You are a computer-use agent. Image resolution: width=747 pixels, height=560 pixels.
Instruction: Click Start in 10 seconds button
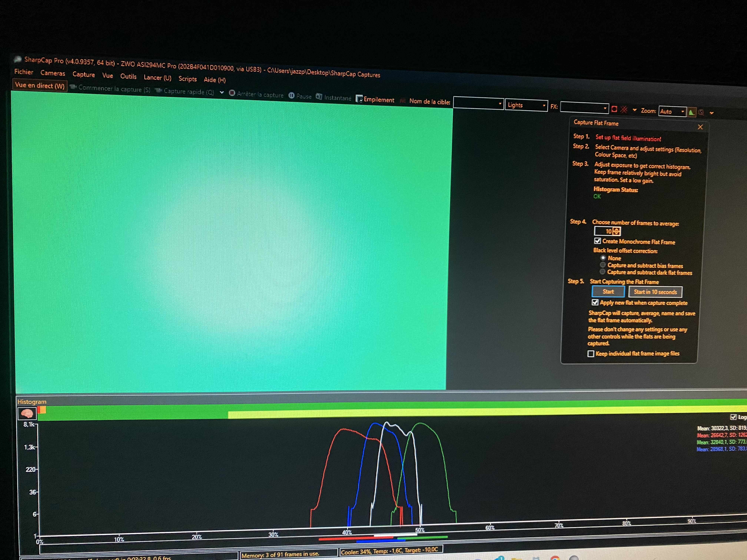(x=655, y=292)
